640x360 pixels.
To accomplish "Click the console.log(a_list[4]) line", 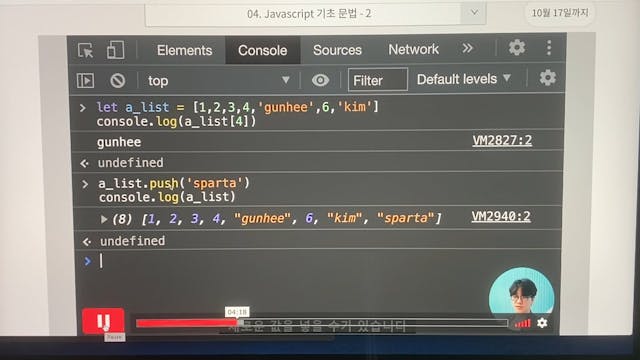I will pyautogui.click(x=176, y=121).
